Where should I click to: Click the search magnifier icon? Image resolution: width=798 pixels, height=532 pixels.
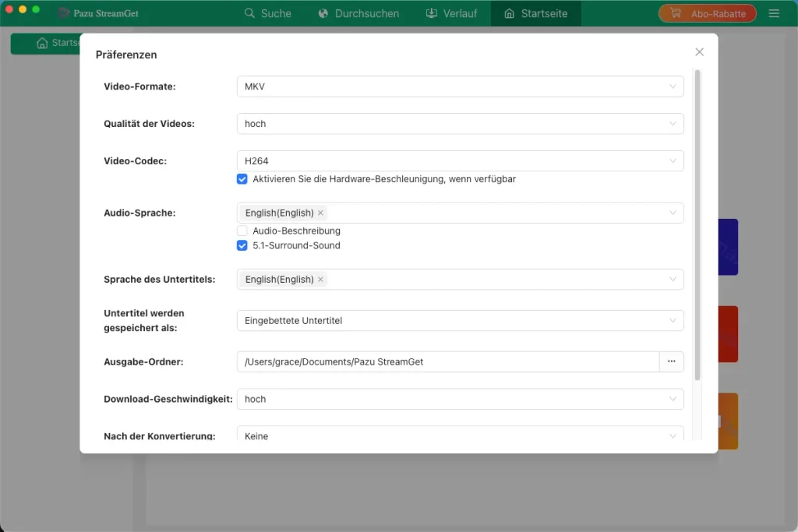pos(249,13)
